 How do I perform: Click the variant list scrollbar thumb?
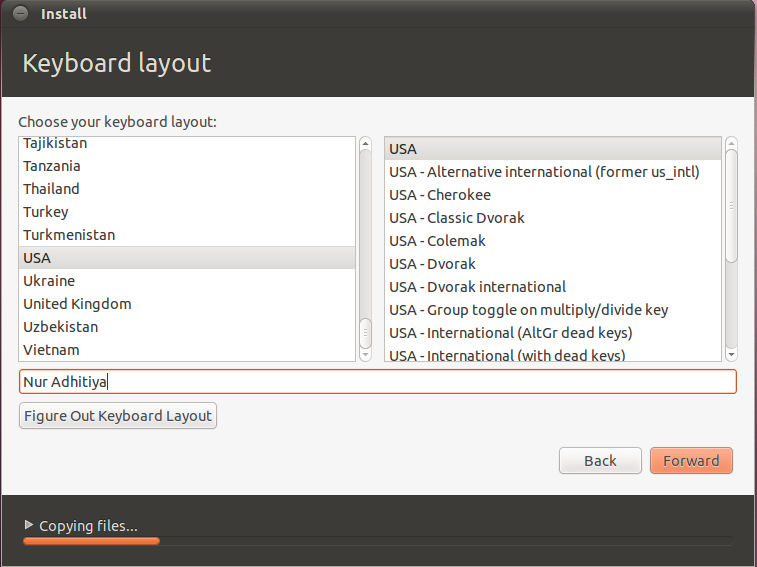[731, 206]
